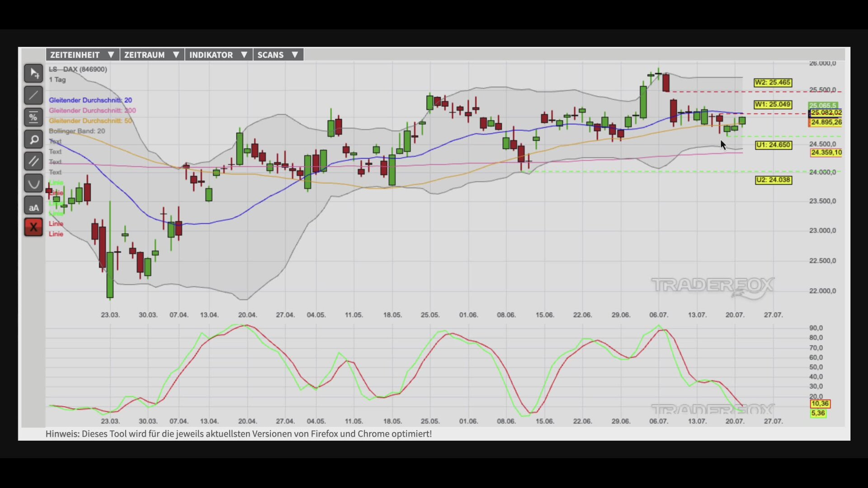
Task: Choose the percent retracement tool
Action: click(33, 117)
